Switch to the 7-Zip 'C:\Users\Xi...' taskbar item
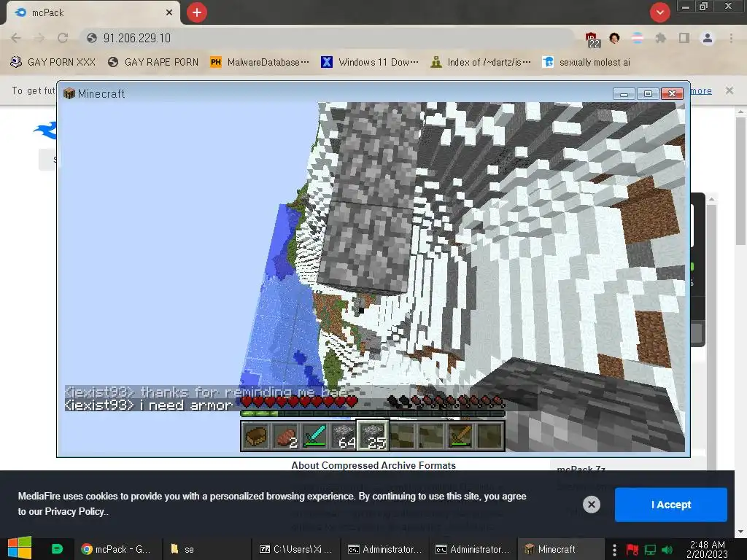Image resolution: width=747 pixels, height=560 pixels. 295,549
